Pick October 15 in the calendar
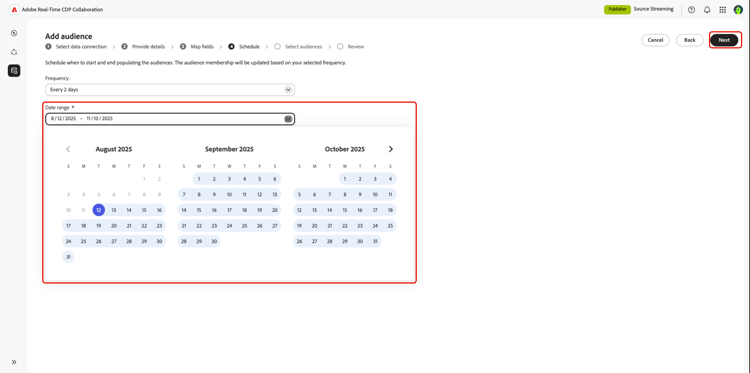 coord(345,210)
